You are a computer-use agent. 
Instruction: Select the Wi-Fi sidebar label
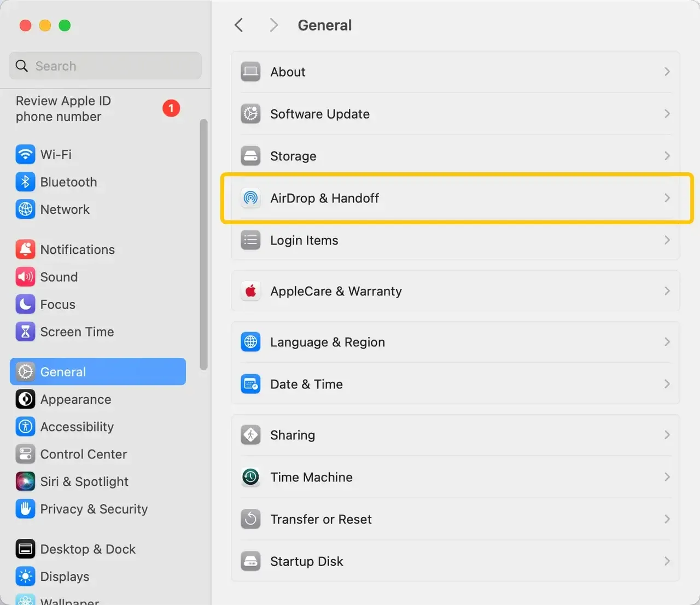pyautogui.click(x=56, y=154)
